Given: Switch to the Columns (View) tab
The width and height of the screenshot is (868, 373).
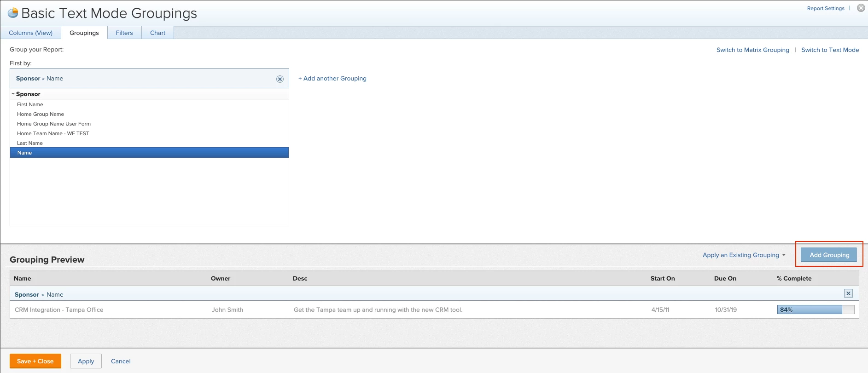Looking at the screenshot, I should (x=30, y=33).
